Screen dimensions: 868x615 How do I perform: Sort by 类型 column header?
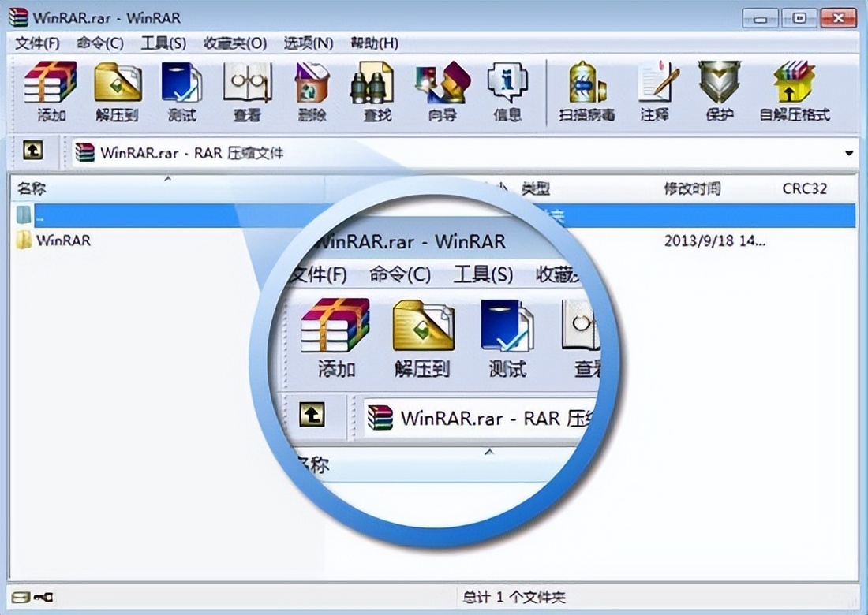point(536,188)
